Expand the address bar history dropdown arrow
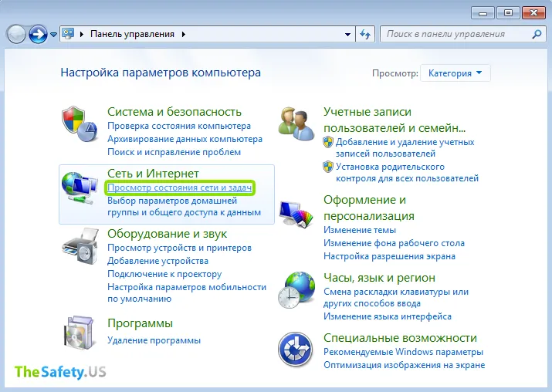This screenshot has height=392, width=552. pyautogui.click(x=347, y=35)
